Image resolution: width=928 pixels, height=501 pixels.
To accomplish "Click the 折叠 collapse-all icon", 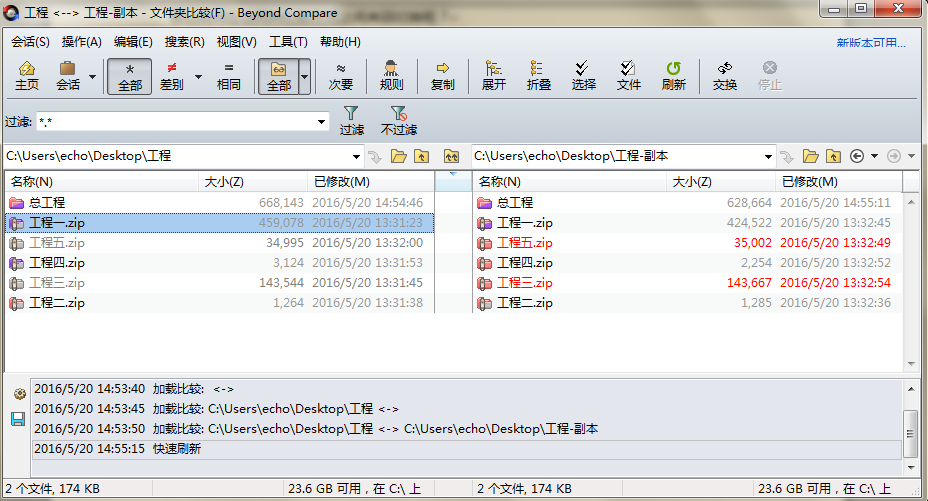I will pyautogui.click(x=539, y=76).
